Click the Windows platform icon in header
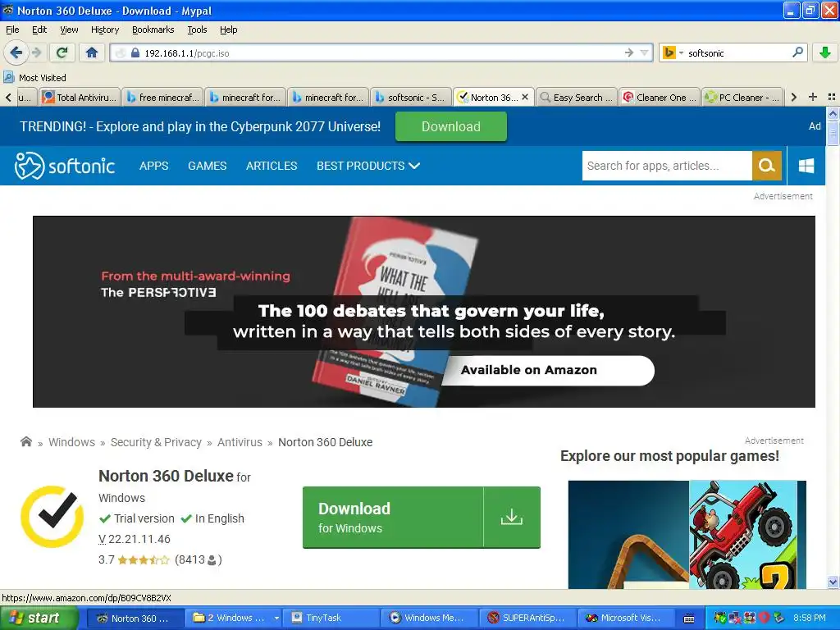 click(x=806, y=166)
